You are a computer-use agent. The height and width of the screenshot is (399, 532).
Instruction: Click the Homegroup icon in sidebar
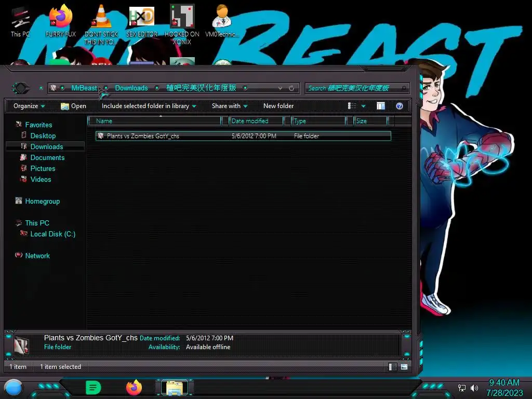tap(19, 201)
